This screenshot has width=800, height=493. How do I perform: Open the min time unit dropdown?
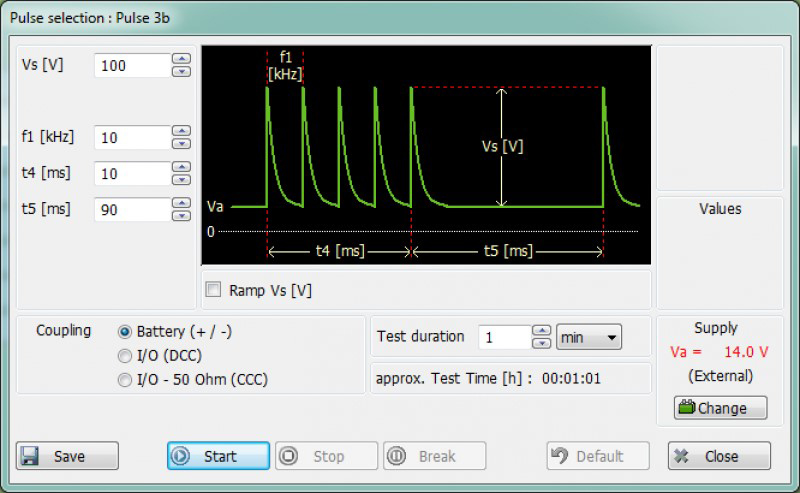point(589,337)
